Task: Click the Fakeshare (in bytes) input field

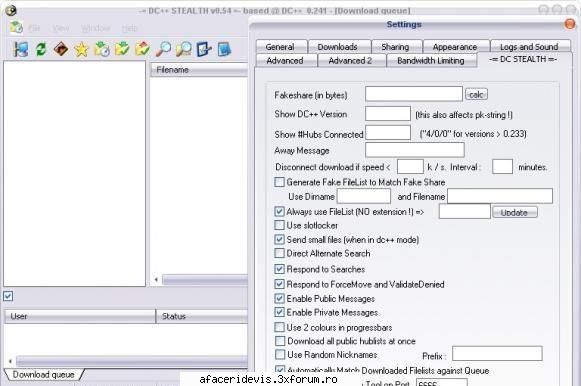Action: (x=414, y=94)
